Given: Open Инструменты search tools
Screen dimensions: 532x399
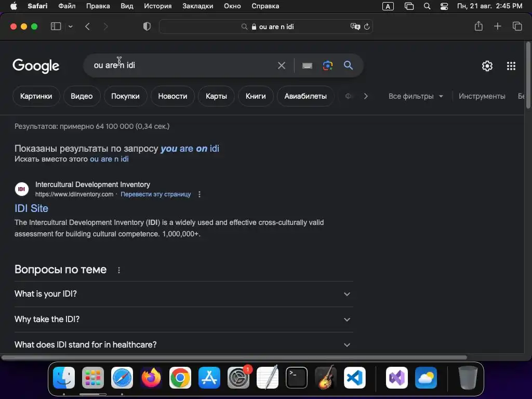Looking at the screenshot, I should pyautogui.click(x=482, y=96).
